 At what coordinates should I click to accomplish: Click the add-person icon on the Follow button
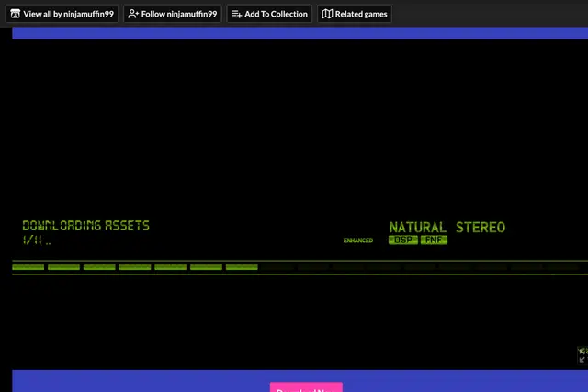[x=133, y=14]
